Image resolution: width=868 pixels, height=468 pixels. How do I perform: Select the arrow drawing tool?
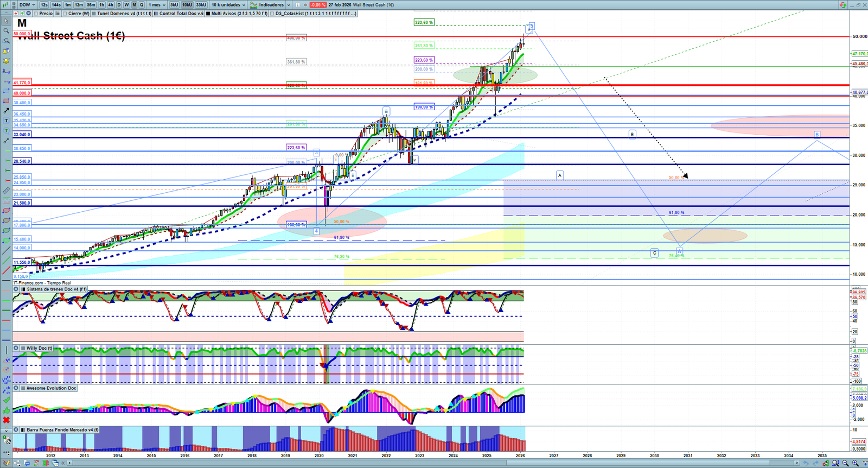coord(7,110)
